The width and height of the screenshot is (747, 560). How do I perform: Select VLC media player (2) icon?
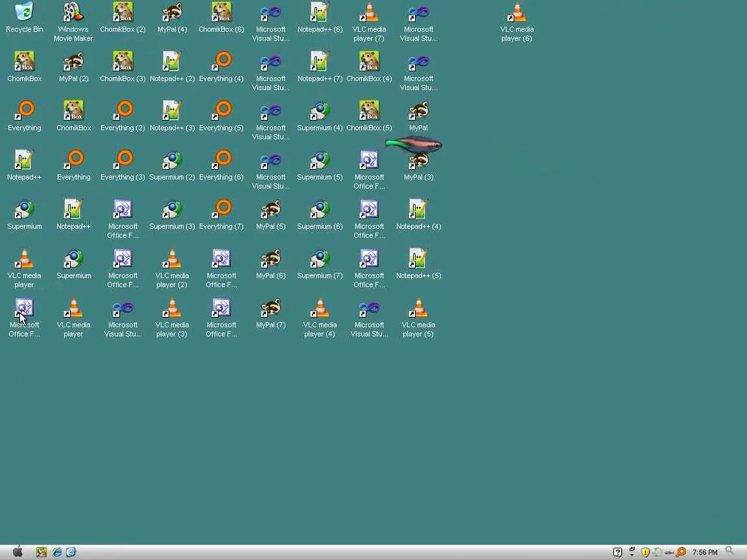[x=172, y=268]
